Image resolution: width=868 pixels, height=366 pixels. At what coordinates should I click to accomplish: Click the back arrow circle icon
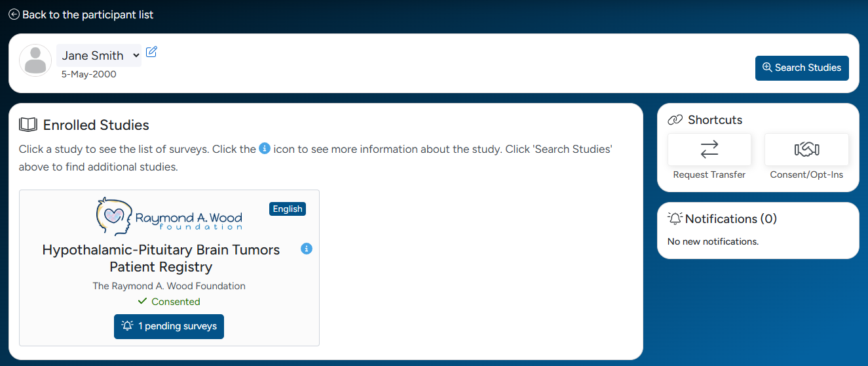14,14
